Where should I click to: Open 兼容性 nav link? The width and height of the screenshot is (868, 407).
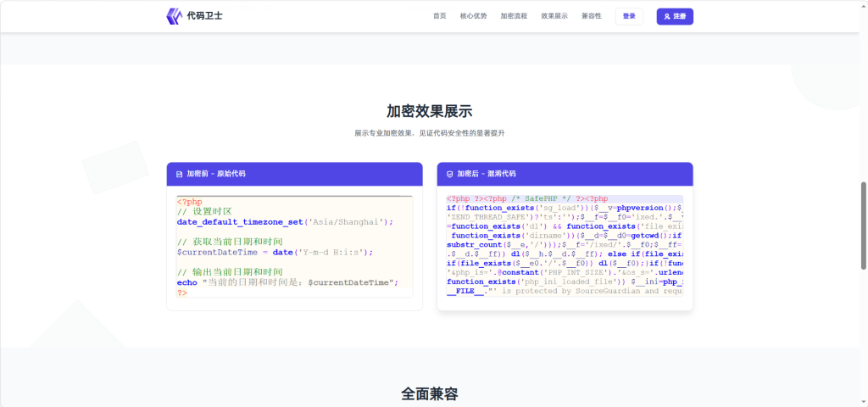[x=591, y=16]
